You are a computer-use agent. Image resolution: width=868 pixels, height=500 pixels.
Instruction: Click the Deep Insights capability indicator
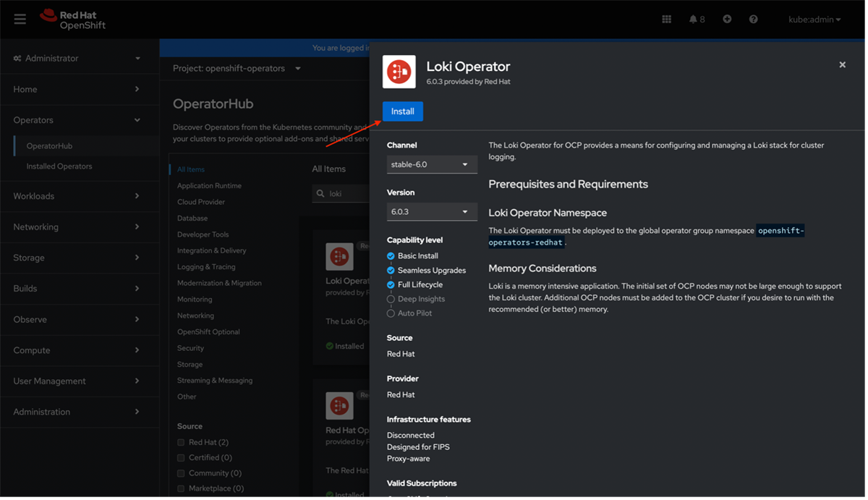391,299
